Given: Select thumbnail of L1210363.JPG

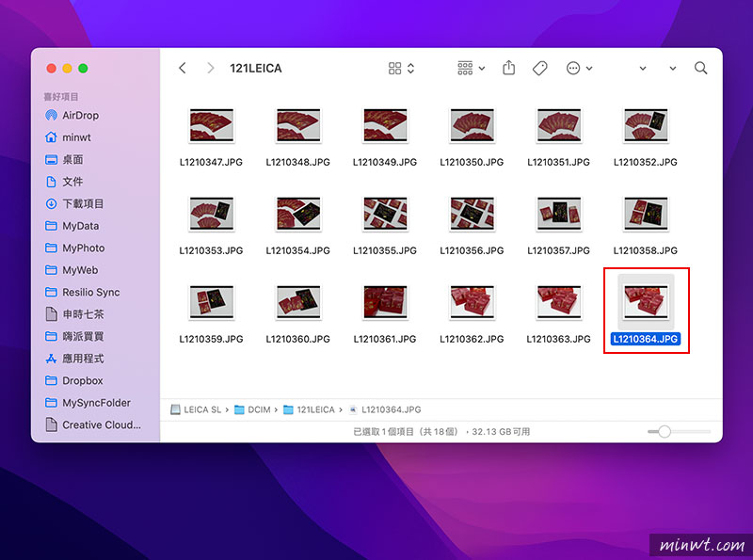Looking at the screenshot, I should [559, 302].
